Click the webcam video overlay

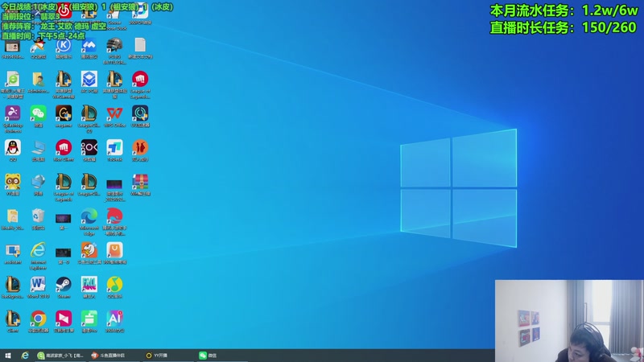point(569,321)
